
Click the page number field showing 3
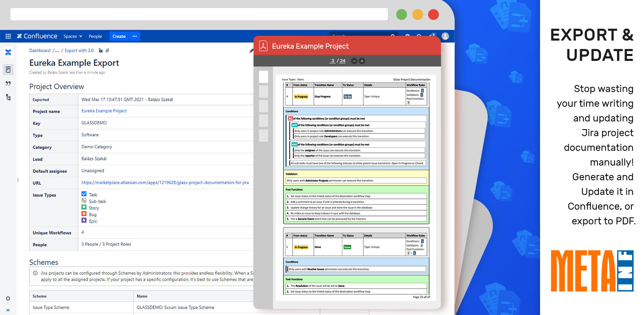(x=332, y=61)
